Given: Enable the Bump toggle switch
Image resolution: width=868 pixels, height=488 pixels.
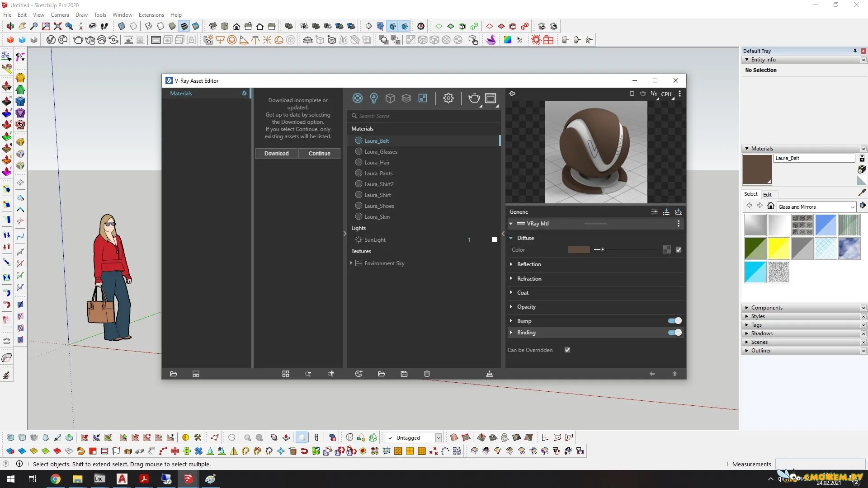Looking at the screenshot, I should tap(674, 321).
